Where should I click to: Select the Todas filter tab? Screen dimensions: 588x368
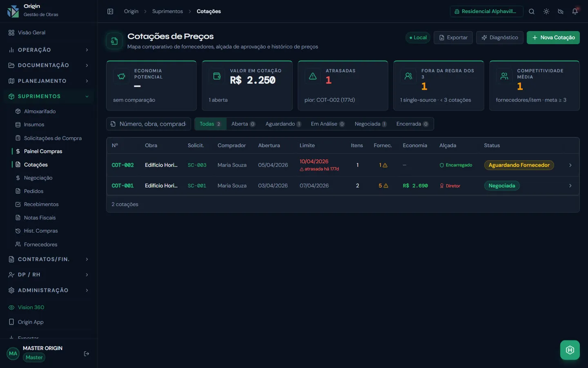pyautogui.click(x=210, y=124)
